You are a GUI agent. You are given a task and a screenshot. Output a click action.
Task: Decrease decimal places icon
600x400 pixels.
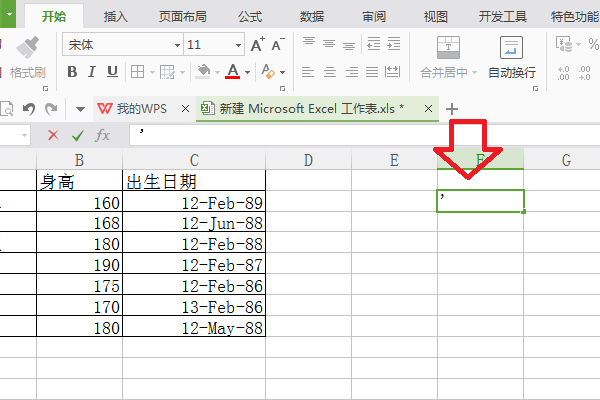coord(584,72)
